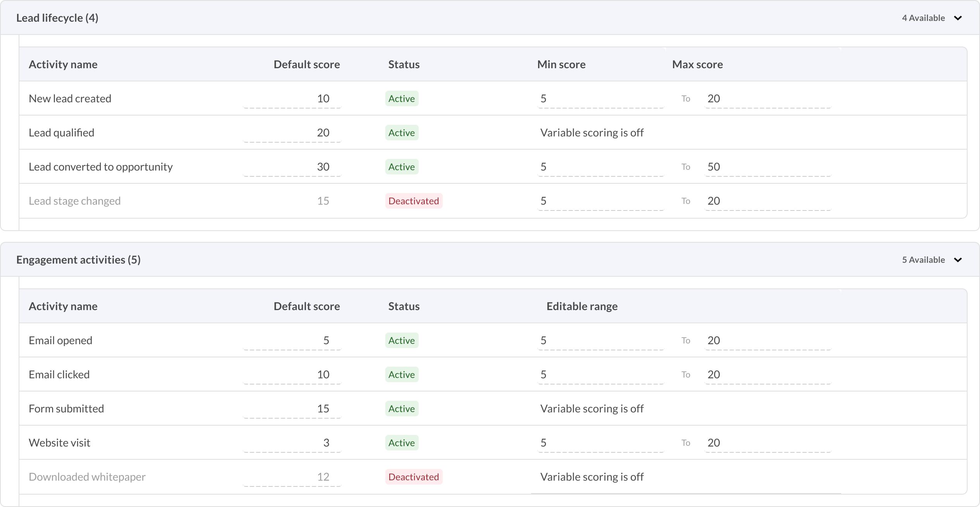Edit max range value for Website visit
The image size is (980, 507).
point(767,443)
